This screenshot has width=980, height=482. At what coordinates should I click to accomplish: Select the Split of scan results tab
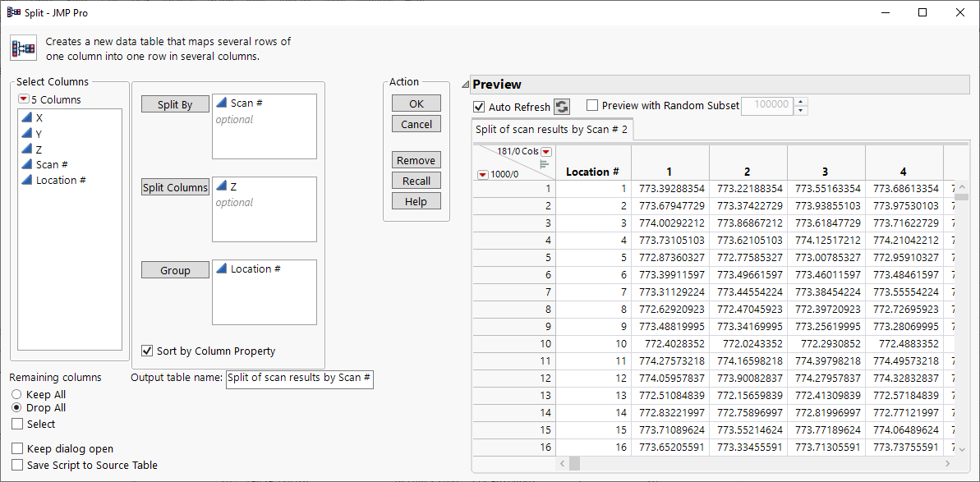click(x=551, y=130)
